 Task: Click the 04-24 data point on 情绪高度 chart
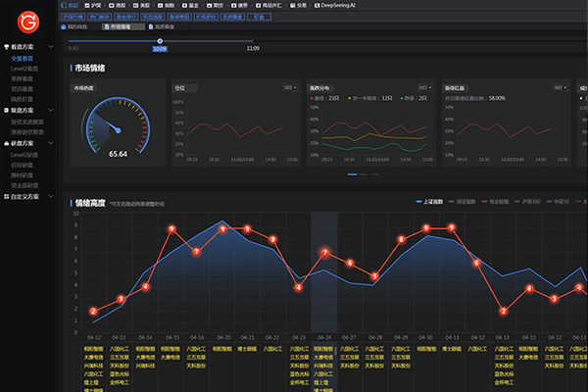[324, 253]
